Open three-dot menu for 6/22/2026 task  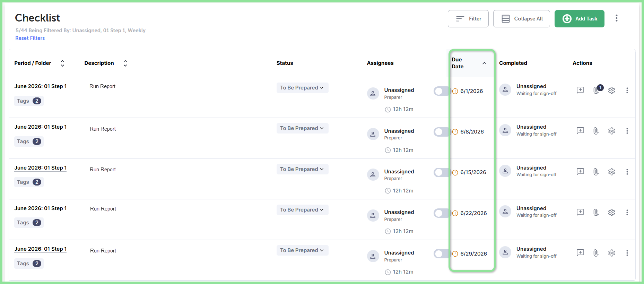627,212
